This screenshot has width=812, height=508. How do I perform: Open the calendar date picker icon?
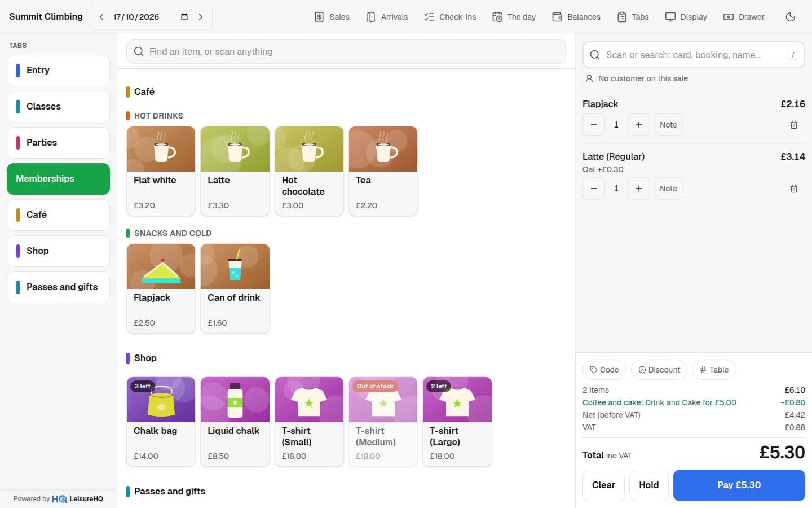point(184,17)
